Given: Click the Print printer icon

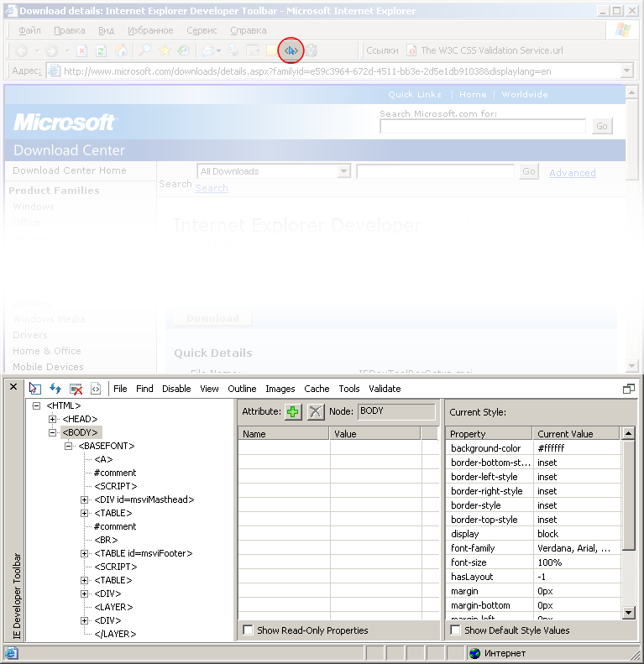Looking at the screenshot, I should [233, 50].
